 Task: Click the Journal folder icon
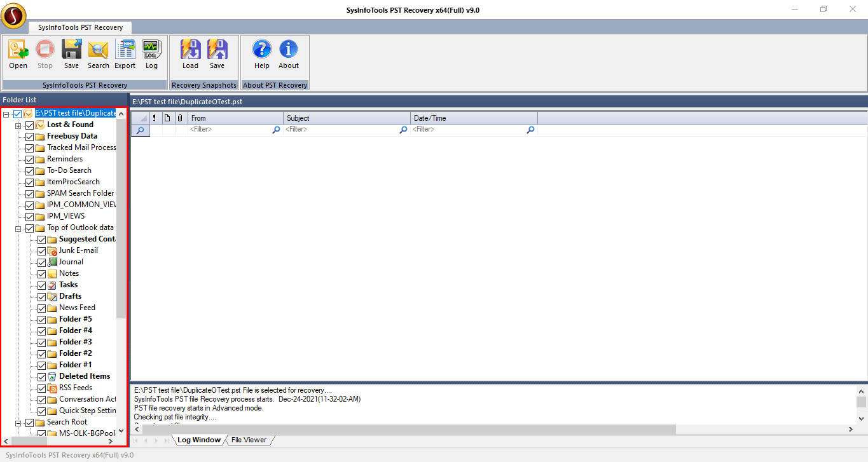(53, 262)
